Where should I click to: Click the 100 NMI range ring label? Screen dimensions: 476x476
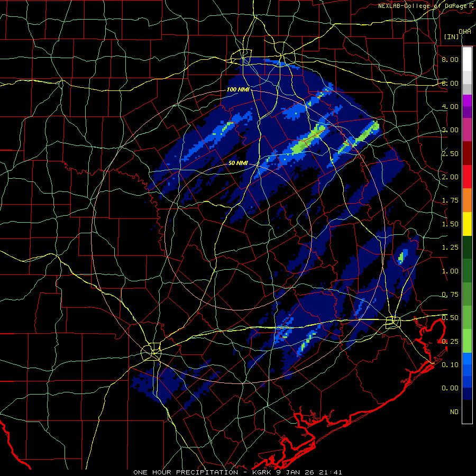238,89
